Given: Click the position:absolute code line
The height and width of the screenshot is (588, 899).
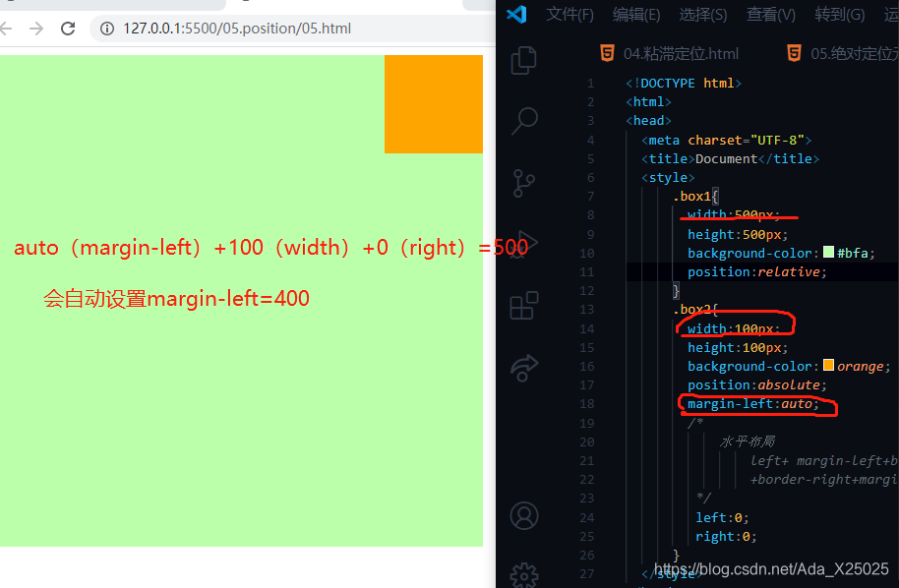Looking at the screenshot, I should (756, 385).
